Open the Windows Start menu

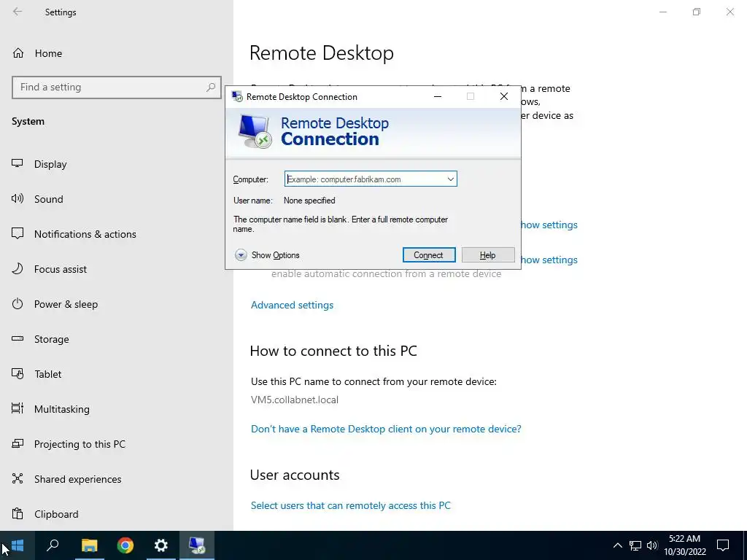[x=18, y=545]
